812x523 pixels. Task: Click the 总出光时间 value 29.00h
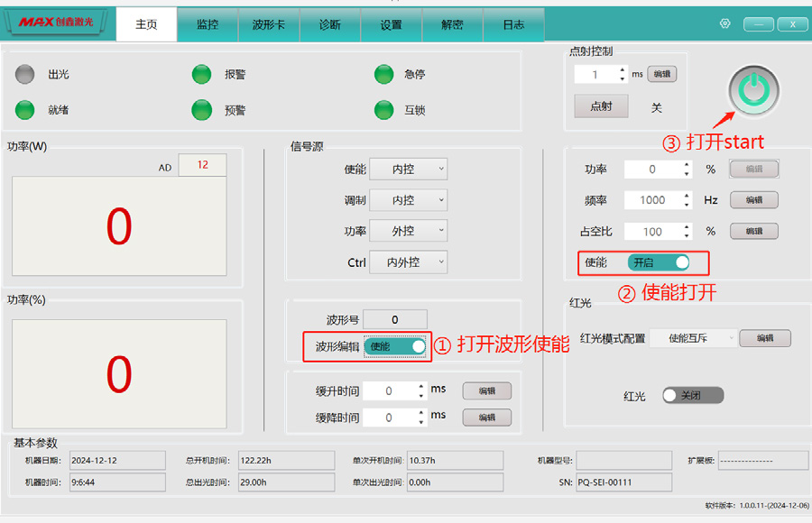coord(286,482)
